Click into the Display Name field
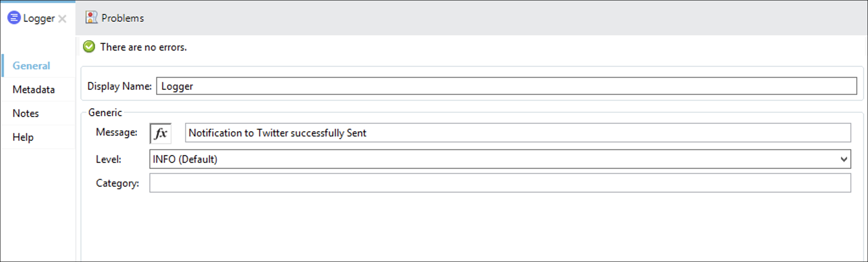868x262 pixels. click(506, 86)
